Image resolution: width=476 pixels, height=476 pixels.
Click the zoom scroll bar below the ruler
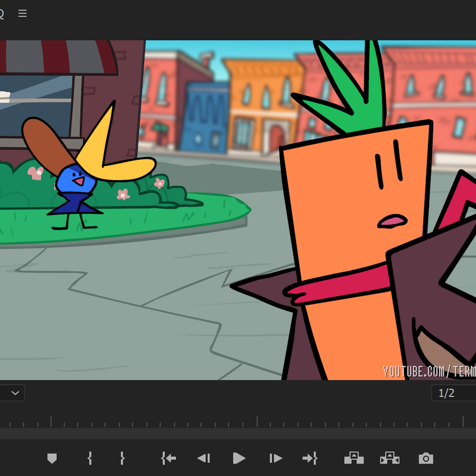(x=238, y=434)
